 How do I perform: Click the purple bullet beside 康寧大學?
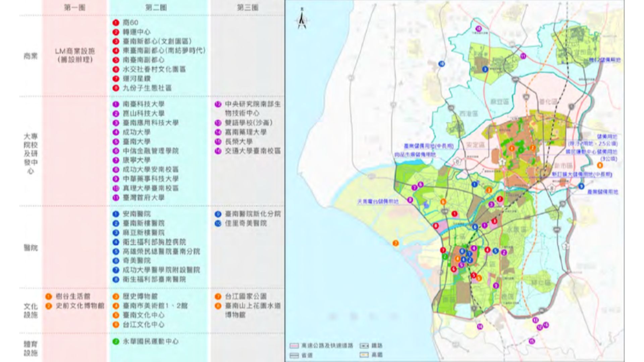click(x=116, y=160)
